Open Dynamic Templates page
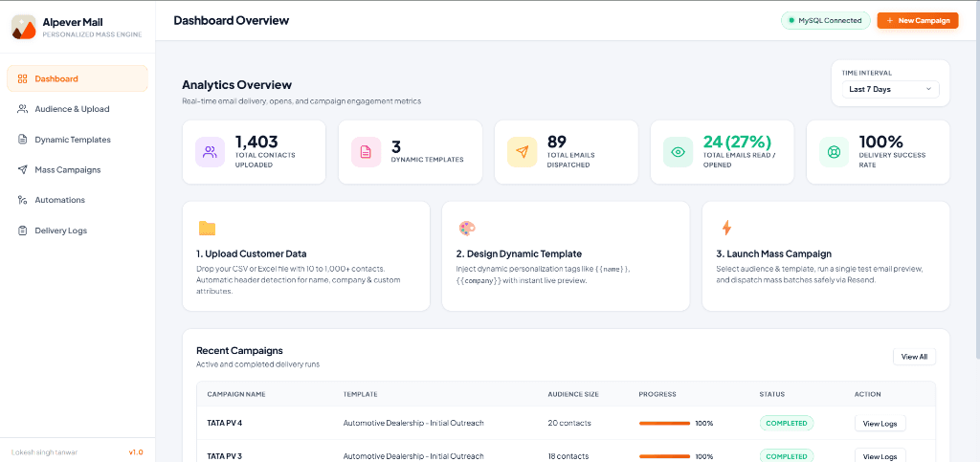This screenshot has width=980, height=462. click(78, 140)
